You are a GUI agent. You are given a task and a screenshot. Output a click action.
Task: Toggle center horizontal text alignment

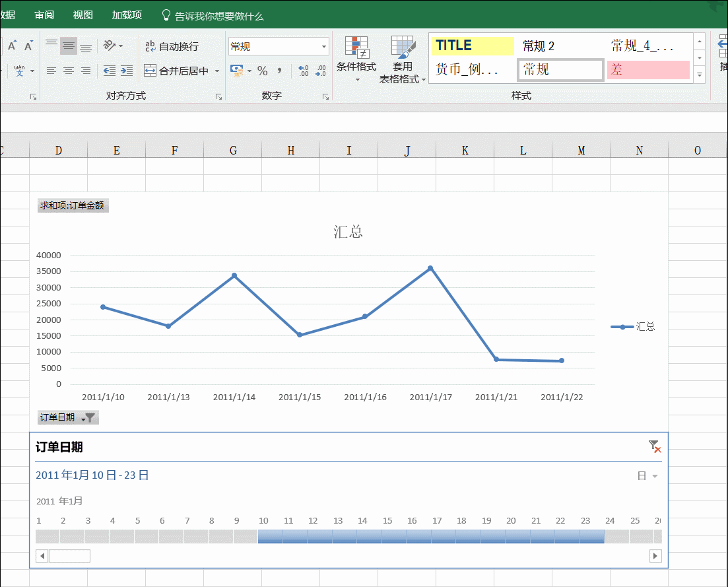pyautogui.click(x=69, y=71)
